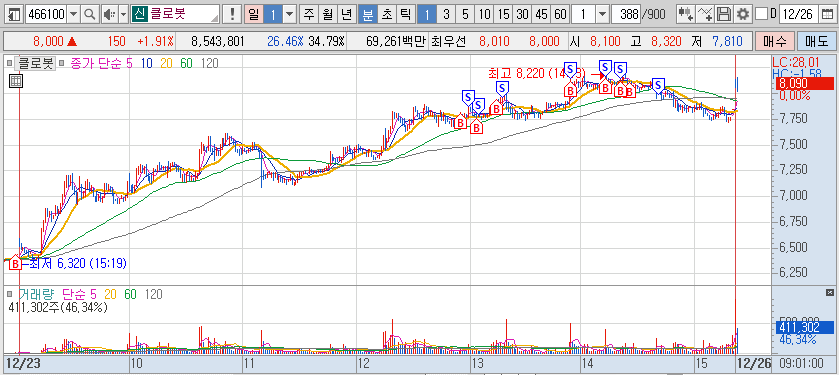Click the data grid icon below 클로봇 label
The image size is (839, 375).
16,81
